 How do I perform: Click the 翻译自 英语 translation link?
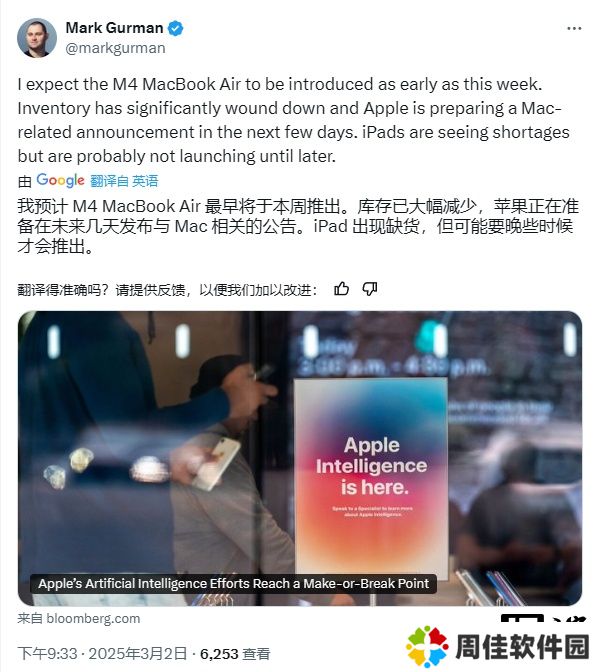(124, 181)
